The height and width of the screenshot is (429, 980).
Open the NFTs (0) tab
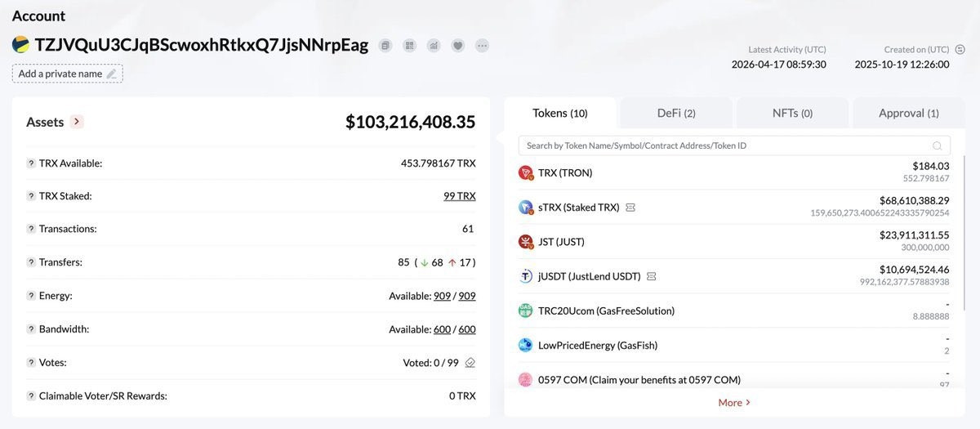point(792,114)
